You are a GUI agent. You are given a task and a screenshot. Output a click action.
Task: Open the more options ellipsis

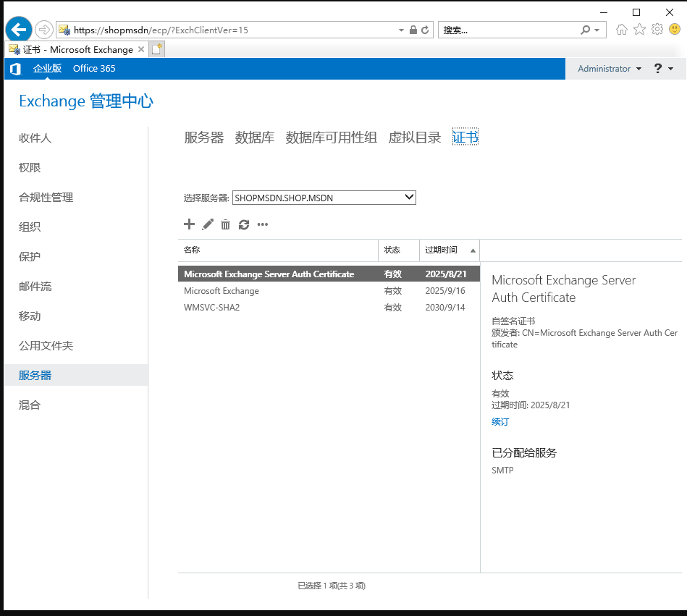[263, 224]
